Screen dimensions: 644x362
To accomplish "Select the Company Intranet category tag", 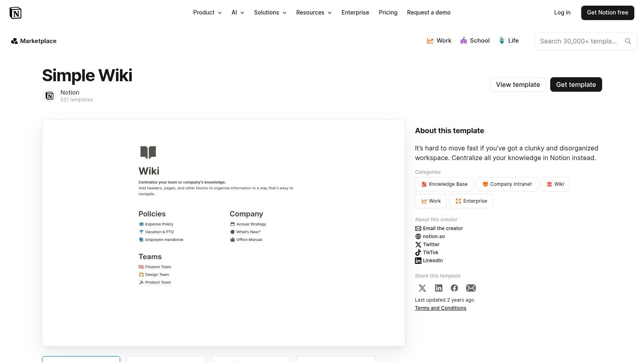I will point(507,184).
